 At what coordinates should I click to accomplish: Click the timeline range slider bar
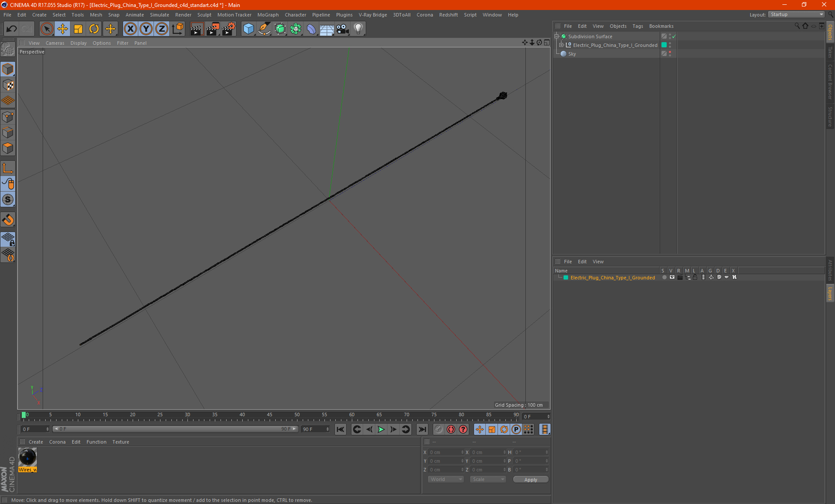pyautogui.click(x=175, y=429)
